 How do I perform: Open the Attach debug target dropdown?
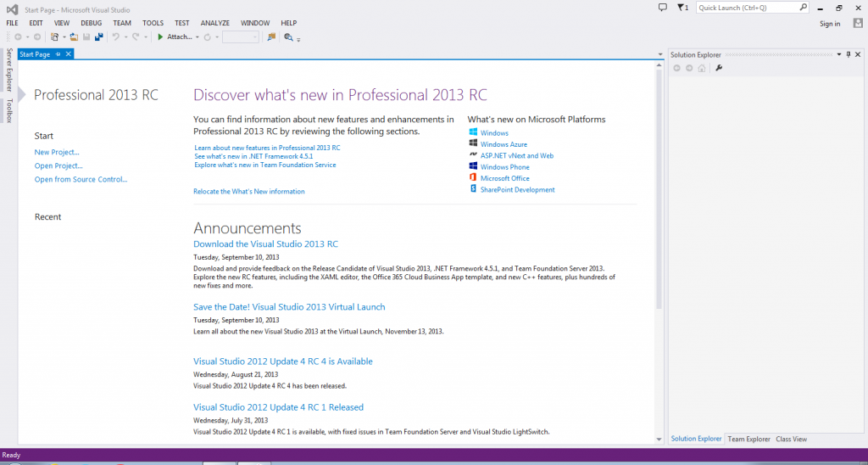click(197, 37)
